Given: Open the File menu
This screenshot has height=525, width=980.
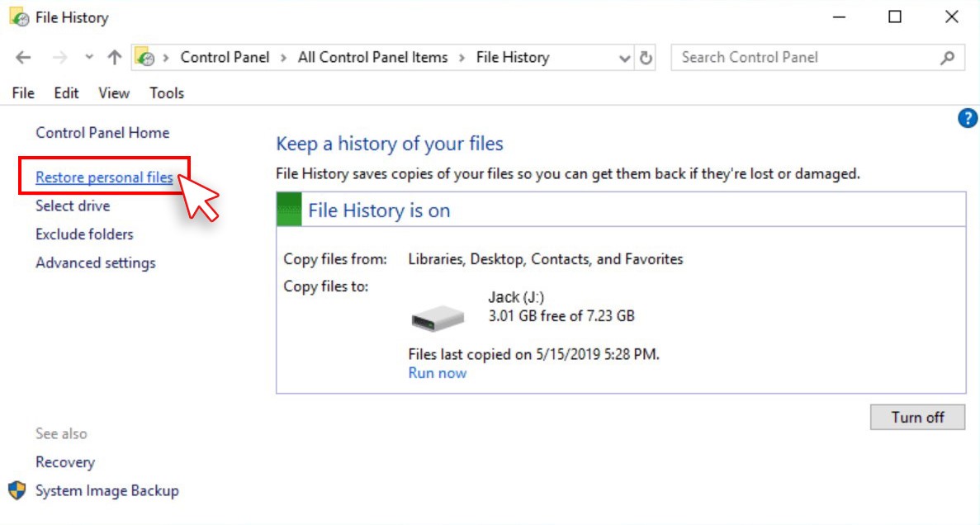Looking at the screenshot, I should coord(23,93).
